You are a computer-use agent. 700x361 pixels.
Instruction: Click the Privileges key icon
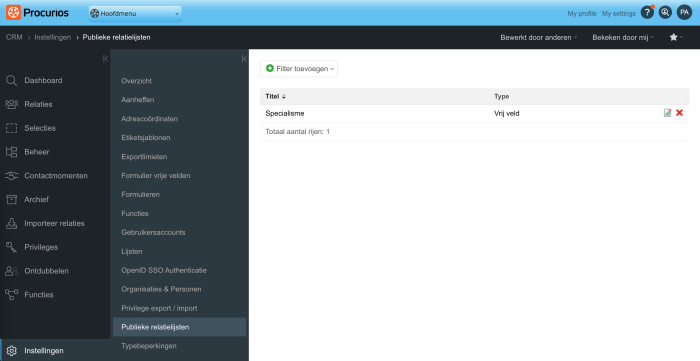coord(11,247)
